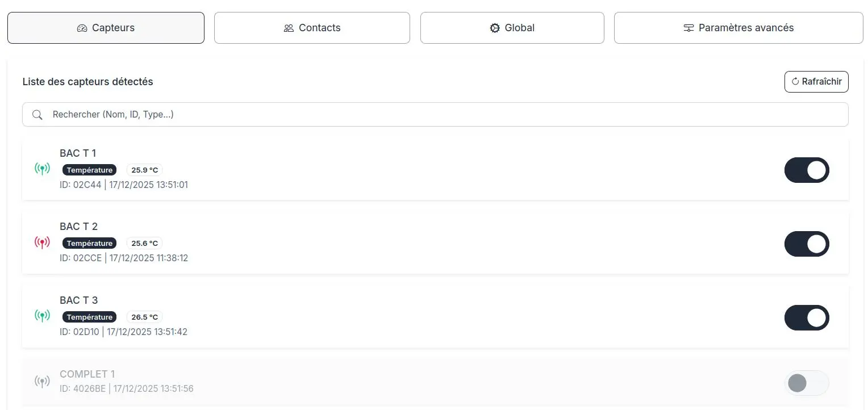Click the green signal icon for BAC T 3

(42, 316)
